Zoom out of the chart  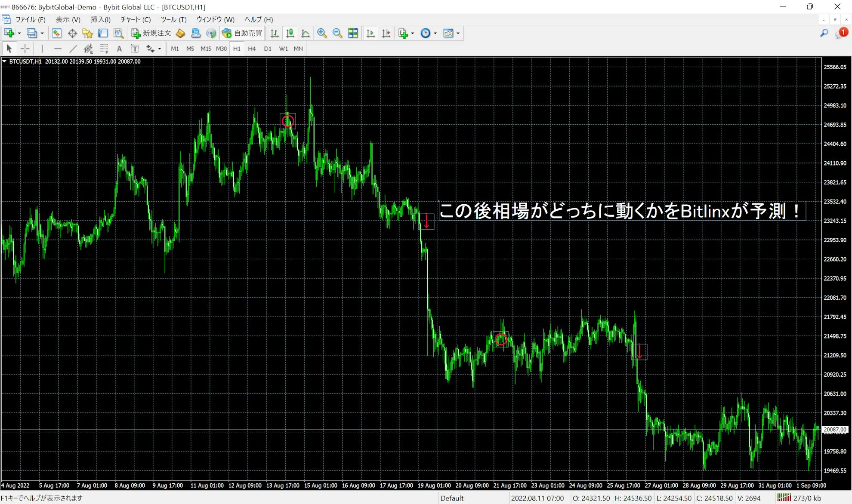click(337, 33)
